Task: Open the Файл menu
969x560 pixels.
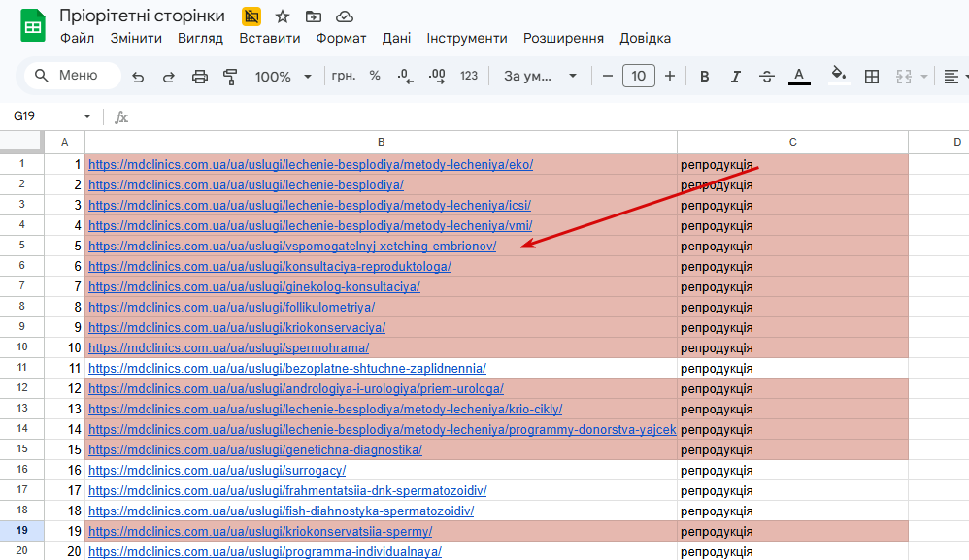Action: (x=78, y=38)
